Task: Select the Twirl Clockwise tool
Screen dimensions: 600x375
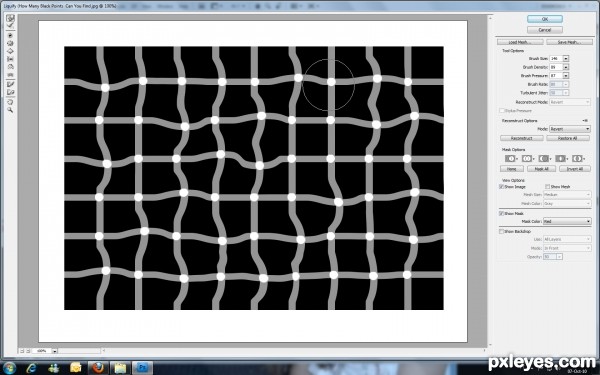Action: point(10,36)
